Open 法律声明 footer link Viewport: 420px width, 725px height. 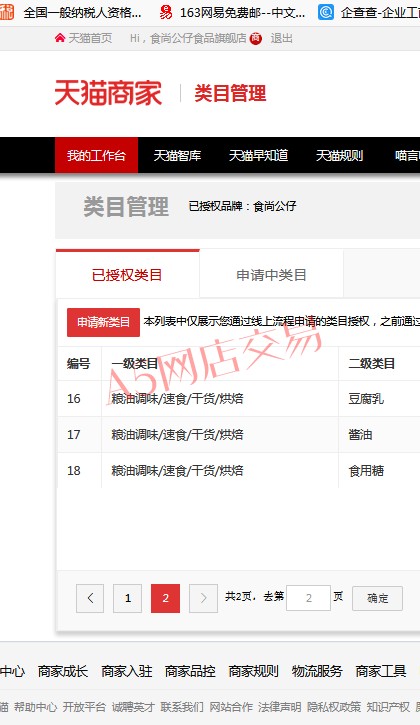[280, 707]
